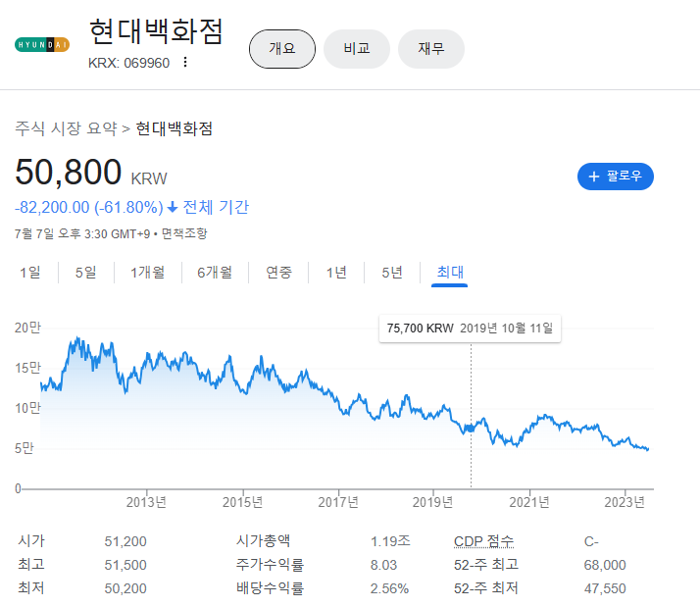The image size is (700, 607).
Task: Click the 75,700 KRW chart tooltip
Action: click(x=470, y=329)
